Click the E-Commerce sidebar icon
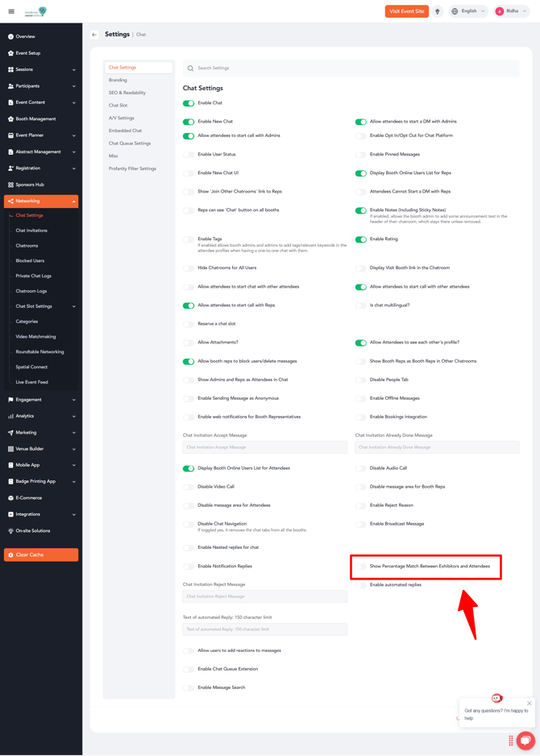This screenshot has height=756, width=540. point(10,498)
